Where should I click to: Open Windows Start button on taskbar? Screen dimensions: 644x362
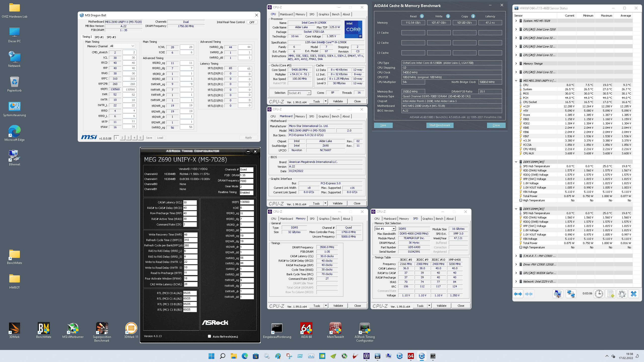point(211,356)
